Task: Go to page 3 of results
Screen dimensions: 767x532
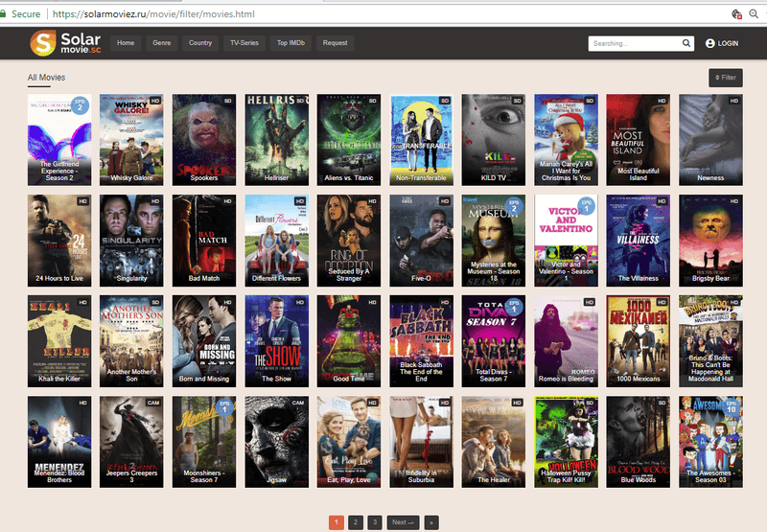Action: click(375, 521)
